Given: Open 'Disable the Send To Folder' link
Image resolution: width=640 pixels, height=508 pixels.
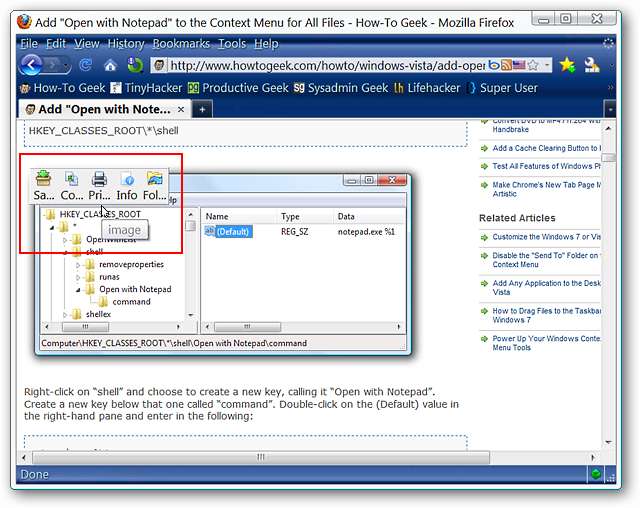Looking at the screenshot, I should coord(546,260).
